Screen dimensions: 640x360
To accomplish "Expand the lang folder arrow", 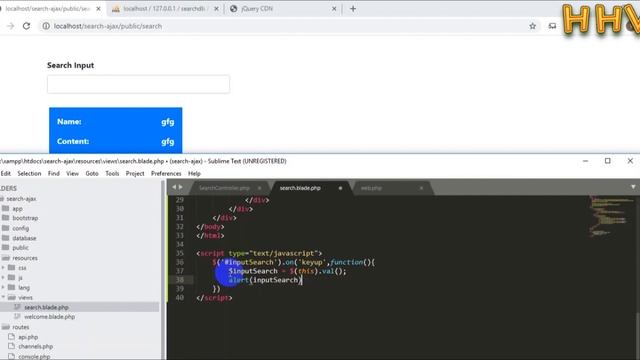I will click(x=3, y=287).
